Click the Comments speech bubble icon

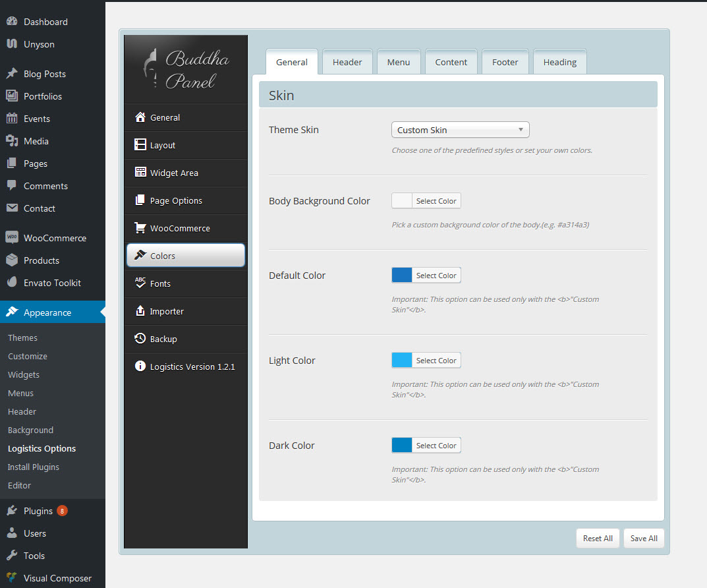pyautogui.click(x=12, y=186)
